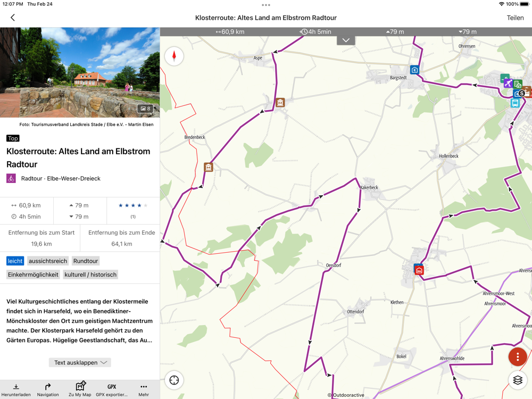Open the museum marker near Bredenbeck
Screen dimensions: 532x399
coord(209,167)
